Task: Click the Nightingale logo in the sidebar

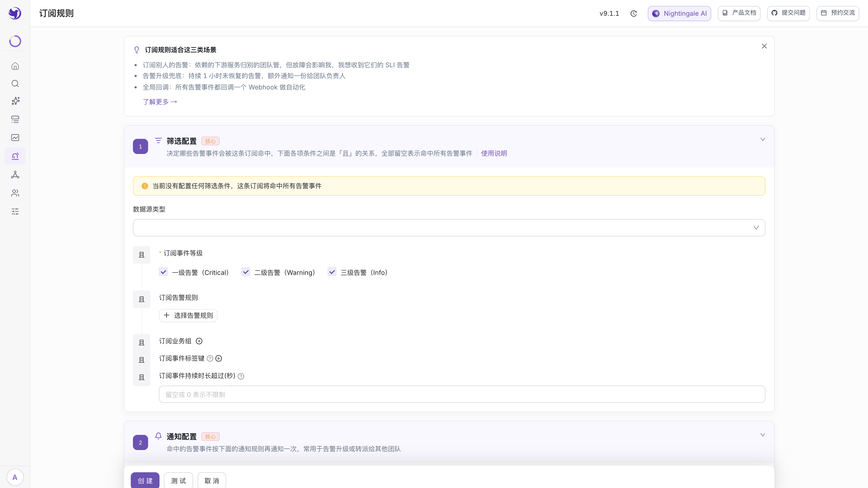Action: (15, 14)
